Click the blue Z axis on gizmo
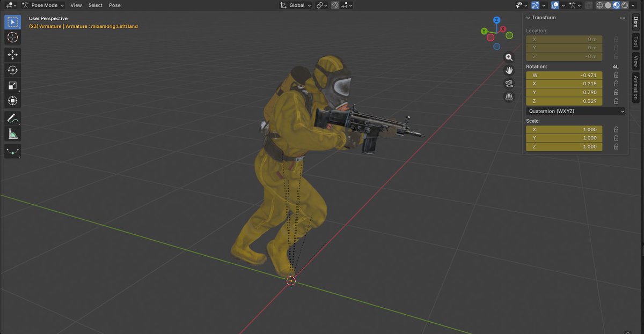This screenshot has width=644, height=334. click(x=497, y=20)
